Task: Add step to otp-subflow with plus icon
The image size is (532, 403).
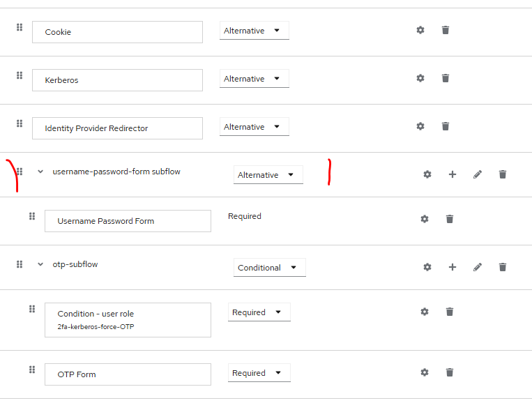Action: click(x=453, y=267)
